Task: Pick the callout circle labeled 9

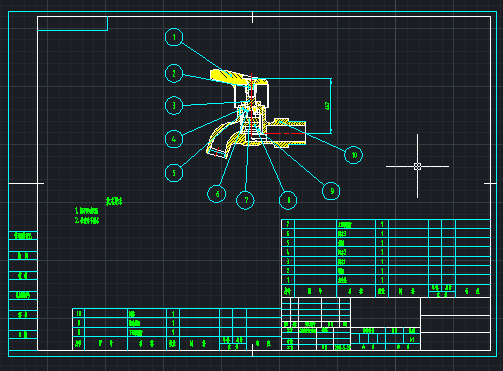Action: [x=331, y=191]
